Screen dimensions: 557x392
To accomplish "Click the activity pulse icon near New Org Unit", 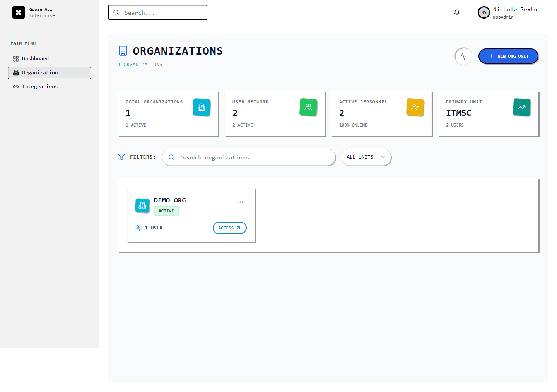I will [463, 56].
